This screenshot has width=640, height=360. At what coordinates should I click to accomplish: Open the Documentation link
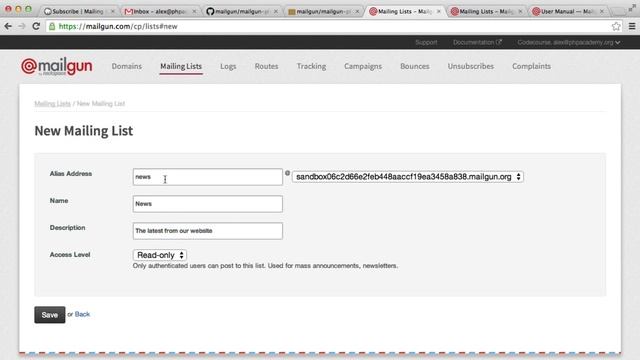pyautogui.click(x=477, y=42)
